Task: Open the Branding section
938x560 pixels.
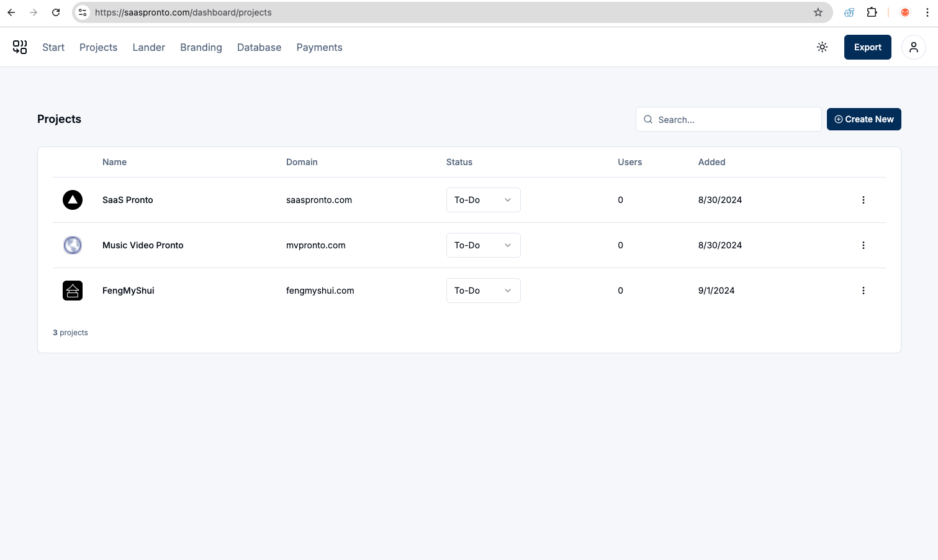Action: (201, 47)
